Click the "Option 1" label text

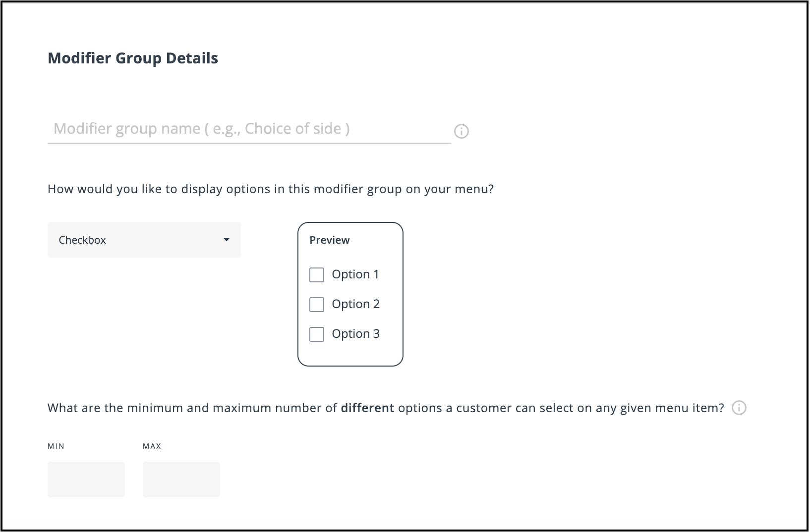355,274
